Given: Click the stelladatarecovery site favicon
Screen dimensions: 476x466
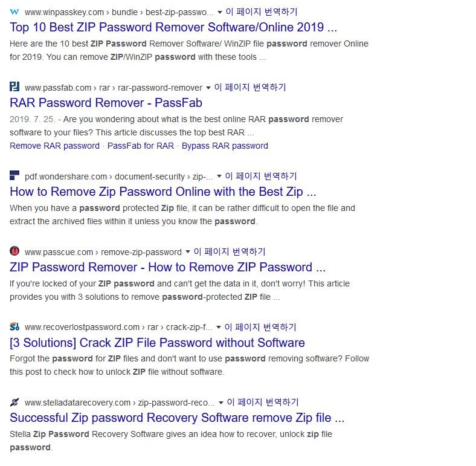Looking at the screenshot, I should 14,402.
